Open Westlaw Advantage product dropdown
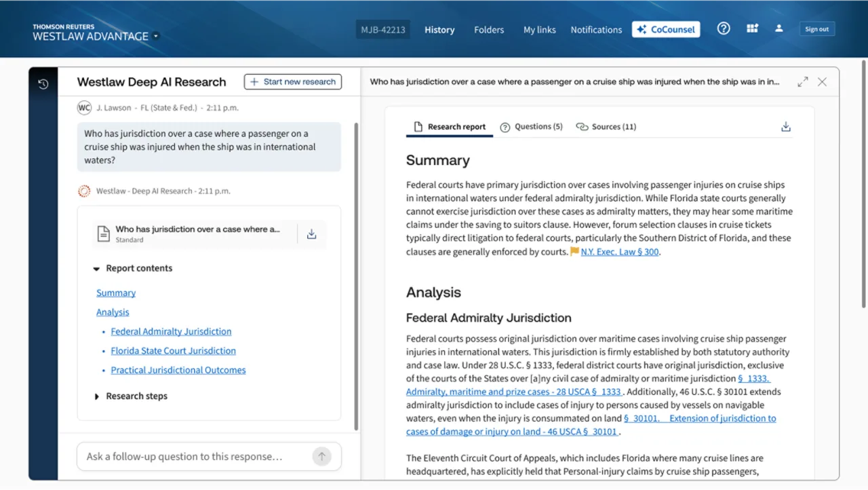868x490 pixels. (157, 36)
